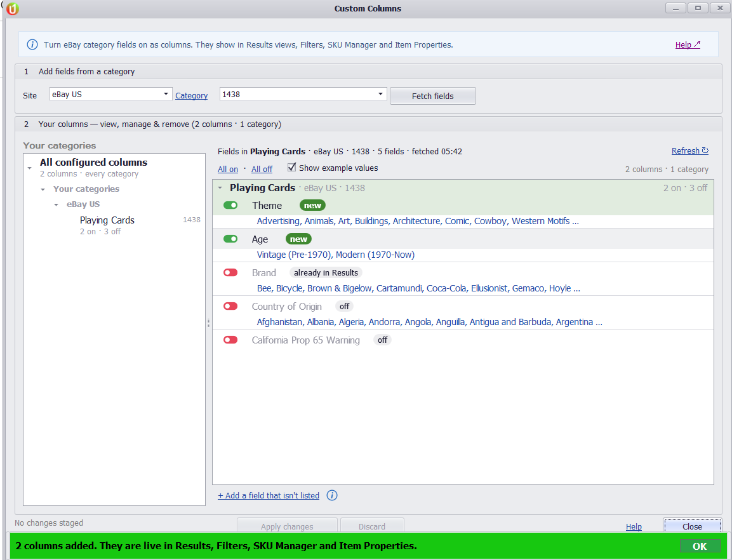Viewport: 732px width, 560px height.
Task: Uncheck Show example values
Action: 292,167
